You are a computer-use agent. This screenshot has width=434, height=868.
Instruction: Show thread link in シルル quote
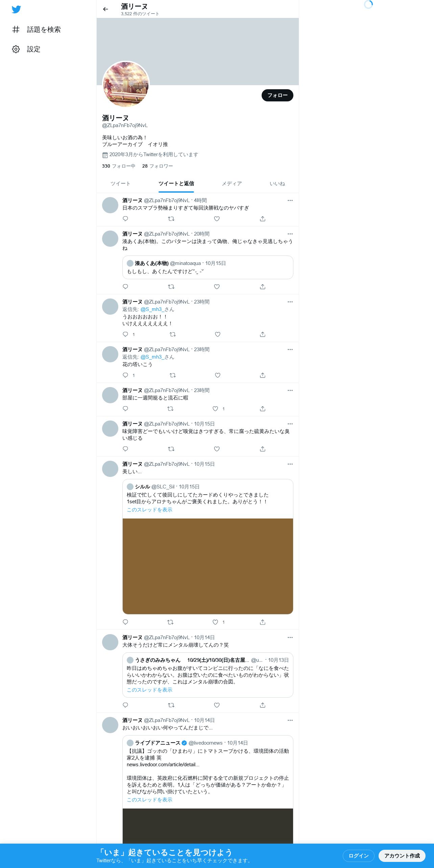149,510
